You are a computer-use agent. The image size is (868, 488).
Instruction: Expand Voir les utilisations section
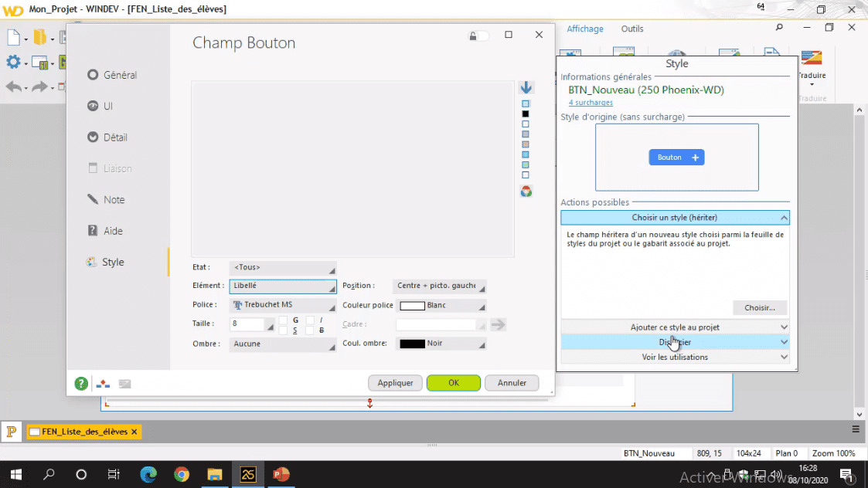[x=675, y=357]
